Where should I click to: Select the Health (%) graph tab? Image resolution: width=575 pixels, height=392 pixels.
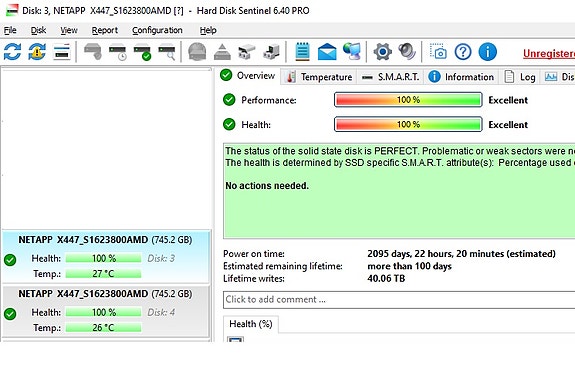click(x=250, y=324)
